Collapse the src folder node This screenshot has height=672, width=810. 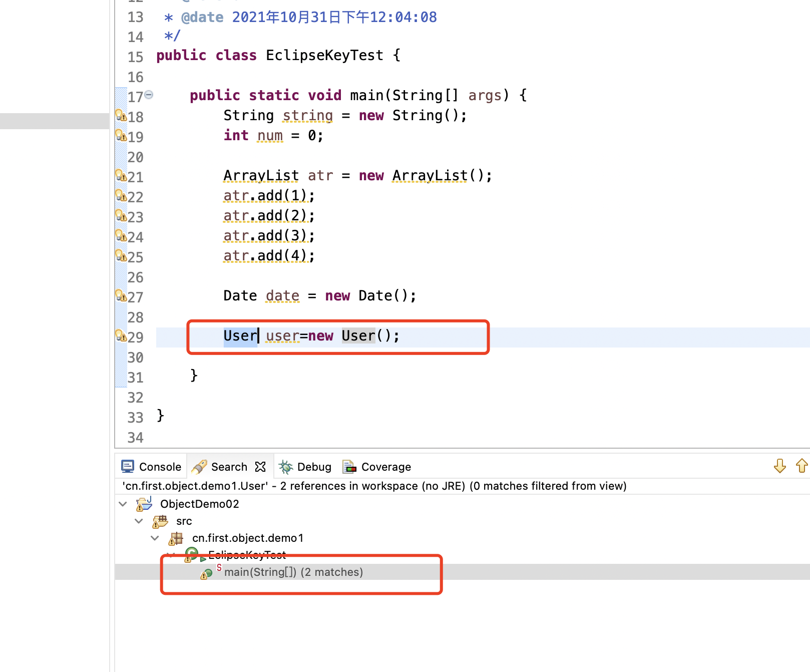point(139,521)
